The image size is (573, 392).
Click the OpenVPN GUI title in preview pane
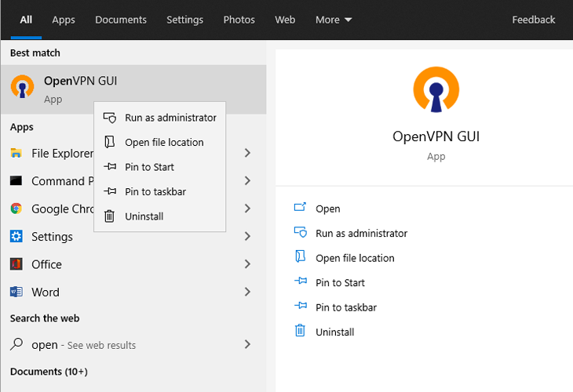(436, 136)
